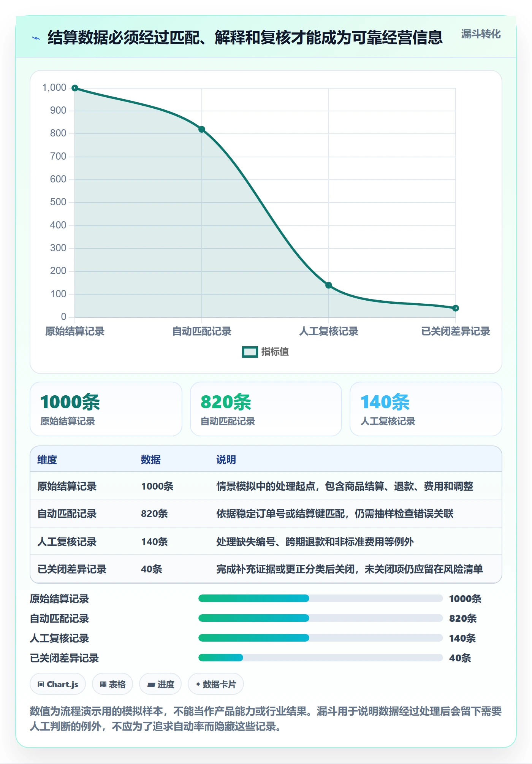The width and height of the screenshot is (532, 764).
Task: Click the progress value 140条 label
Action: 462,638
